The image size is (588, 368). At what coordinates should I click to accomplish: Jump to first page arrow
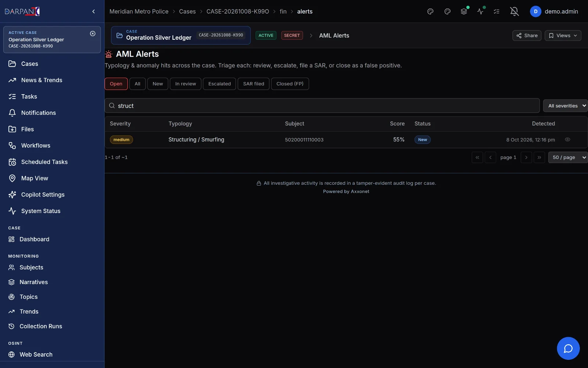(x=477, y=157)
